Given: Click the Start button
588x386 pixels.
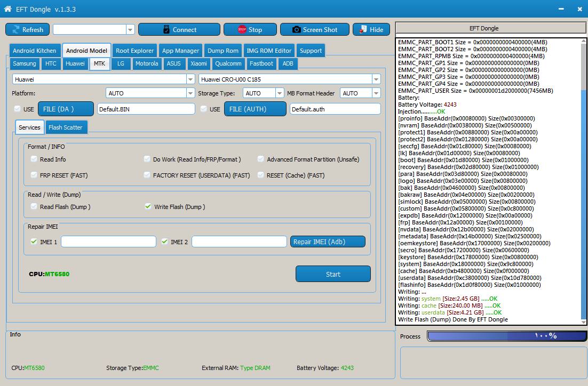Looking at the screenshot, I should click(333, 274).
